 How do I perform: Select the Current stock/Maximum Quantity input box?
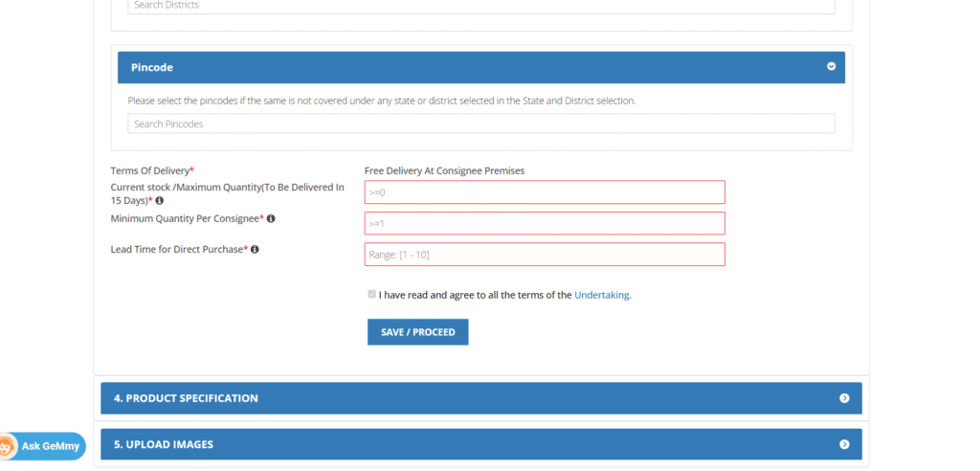coord(545,192)
